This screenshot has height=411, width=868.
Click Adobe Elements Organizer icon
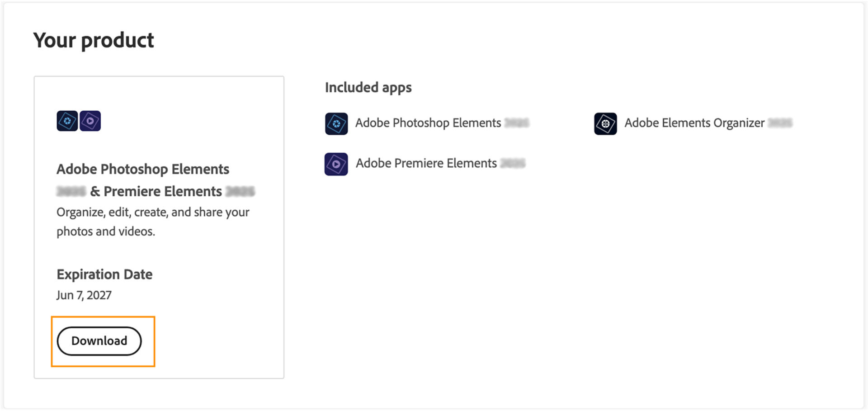point(605,123)
